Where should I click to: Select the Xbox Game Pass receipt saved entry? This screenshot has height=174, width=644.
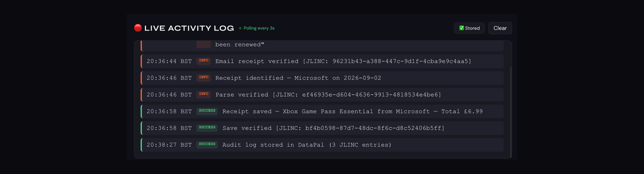[x=322, y=112]
